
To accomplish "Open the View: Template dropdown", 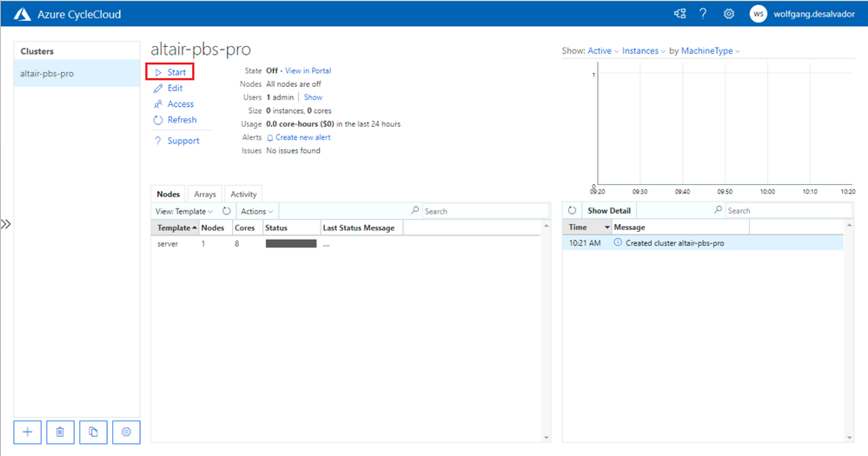I will coord(184,211).
